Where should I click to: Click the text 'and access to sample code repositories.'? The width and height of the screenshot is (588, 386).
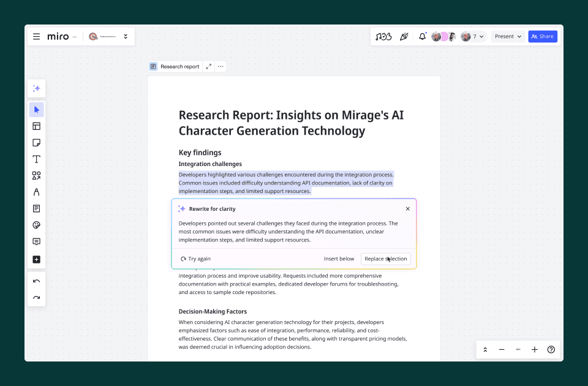tap(227, 292)
